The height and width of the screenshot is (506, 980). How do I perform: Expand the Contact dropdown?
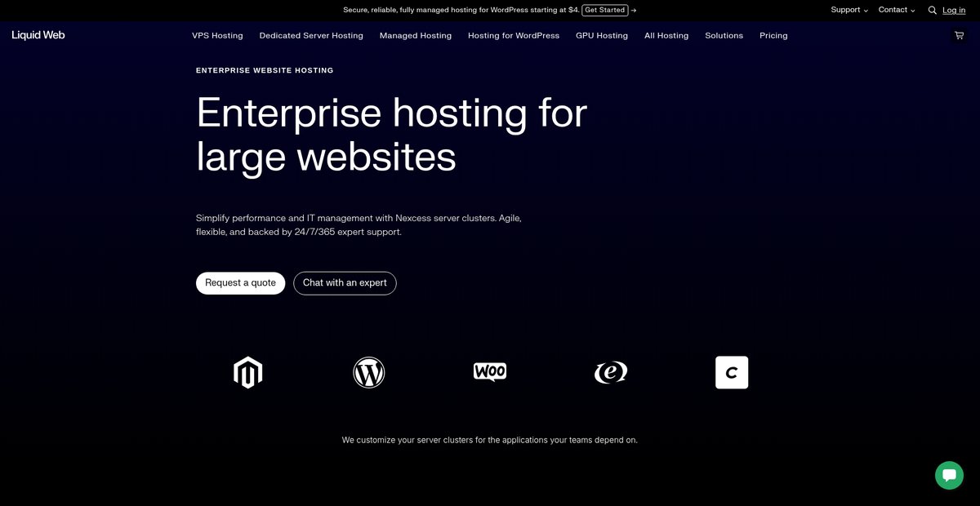(x=897, y=10)
